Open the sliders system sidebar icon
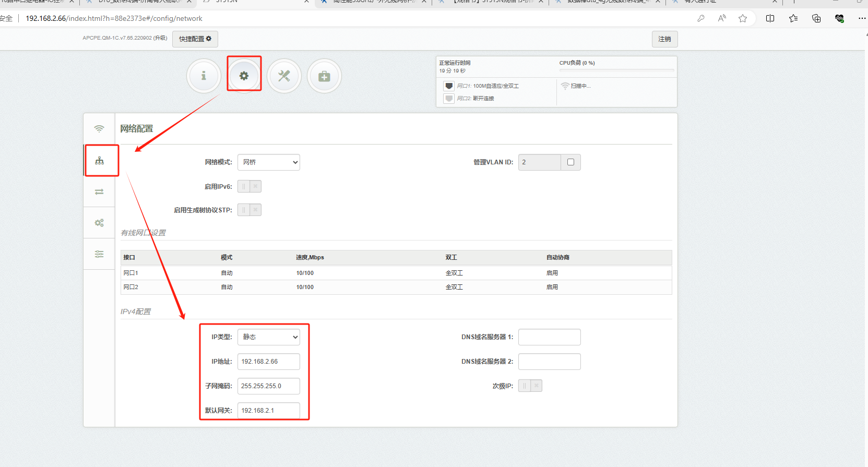 coord(99,254)
